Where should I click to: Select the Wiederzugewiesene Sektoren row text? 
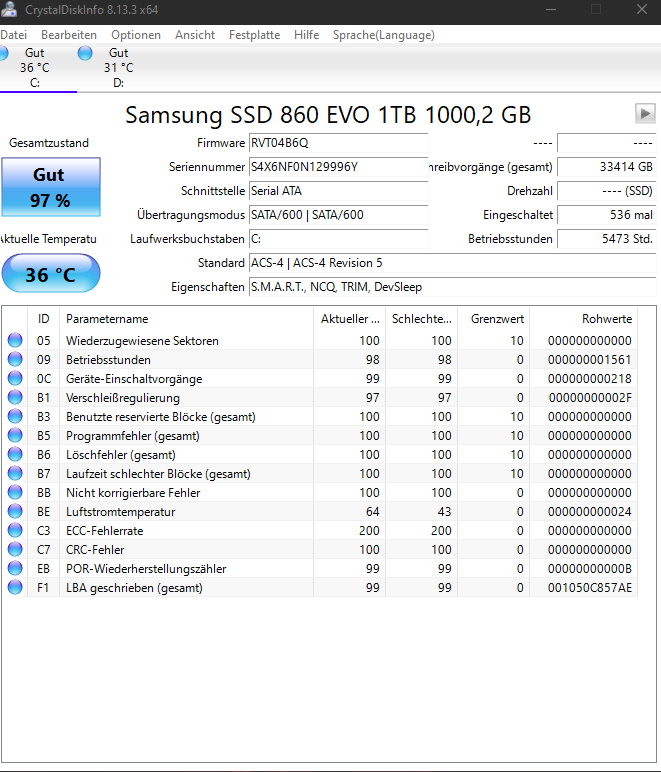tap(142, 341)
